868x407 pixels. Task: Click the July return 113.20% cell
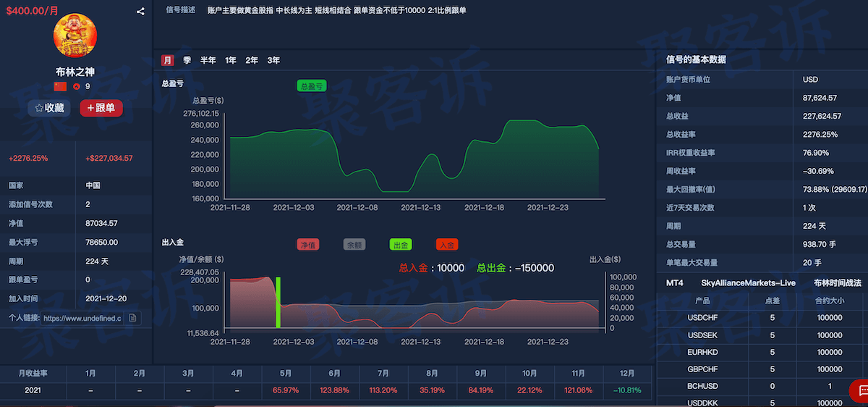pyautogui.click(x=383, y=390)
